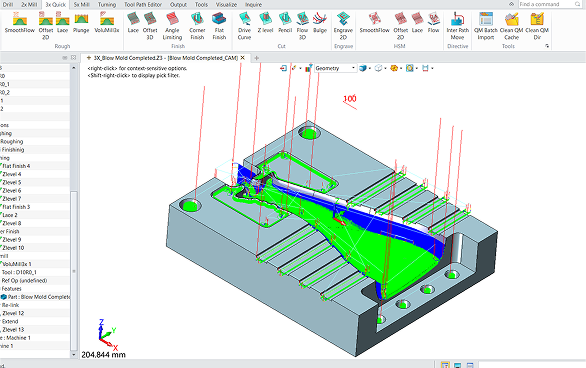Toggle the pin icon on the left panel
This screenshot has height=368, width=586.
pos(65,58)
